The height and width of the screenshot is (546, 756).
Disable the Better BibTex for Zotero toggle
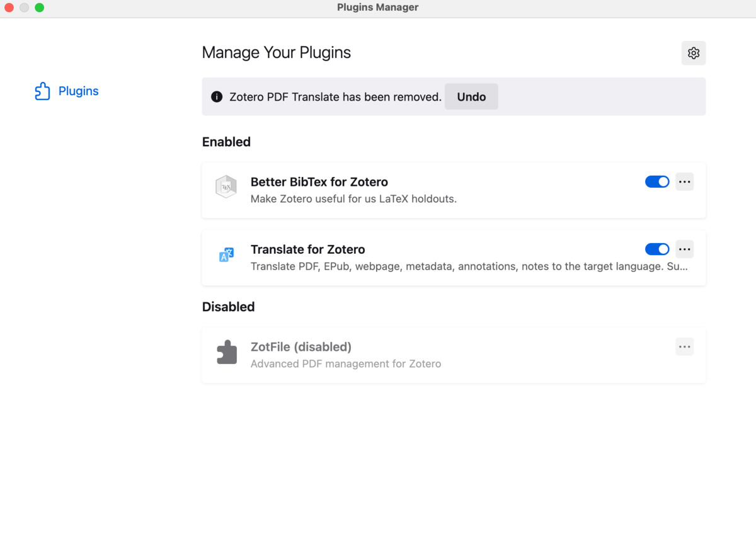657,181
